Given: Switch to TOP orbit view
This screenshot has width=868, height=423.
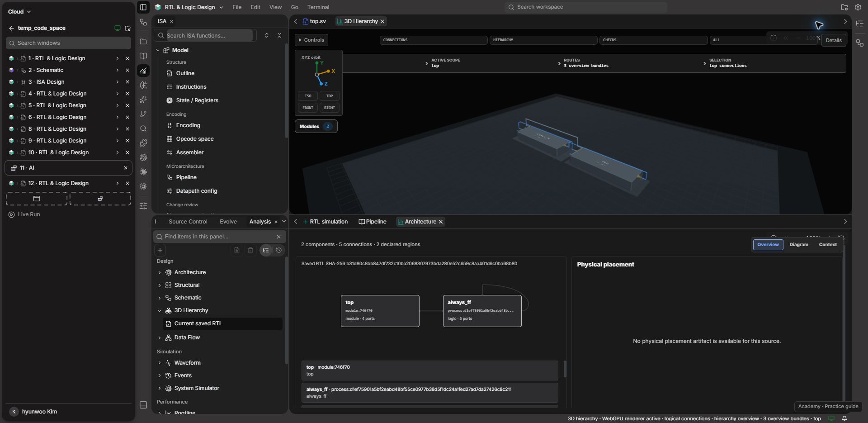Looking at the screenshot, I should pyautogui.click(x=330, y=96).
